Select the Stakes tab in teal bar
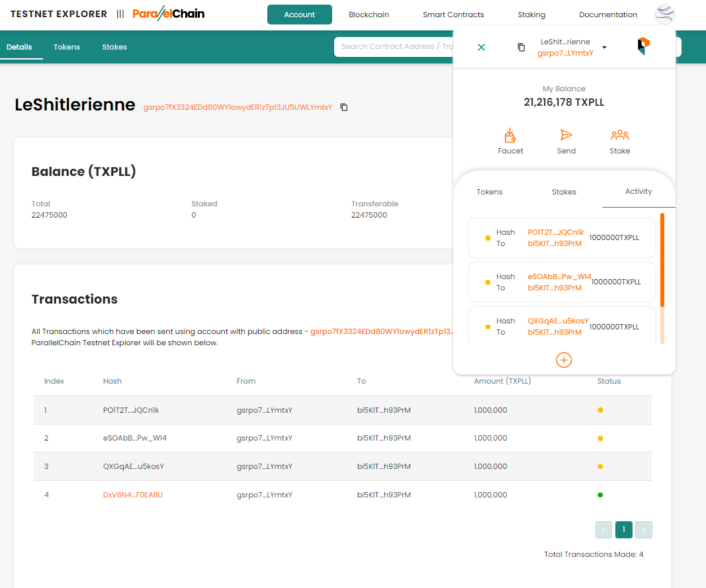 tap(114, 47)
